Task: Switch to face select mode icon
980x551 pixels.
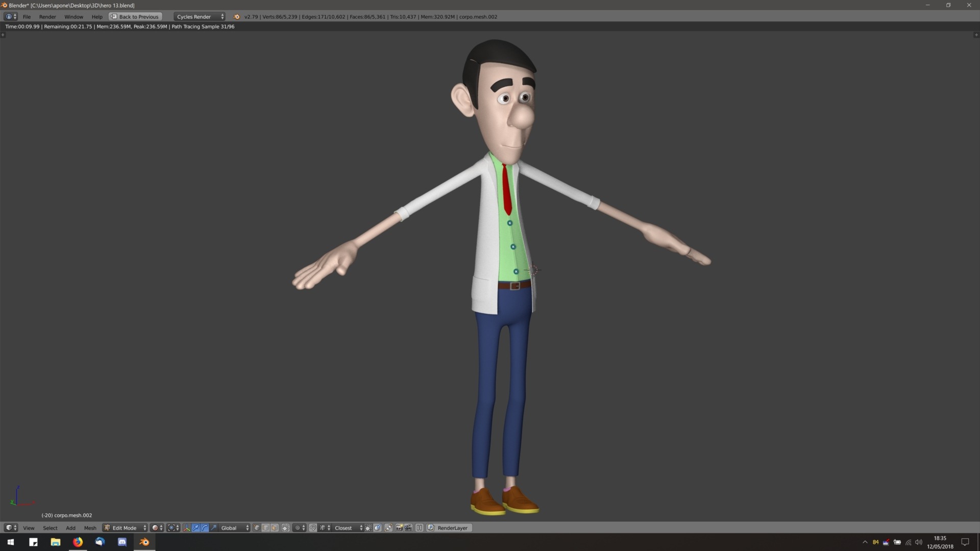Action: click(275, 528)
